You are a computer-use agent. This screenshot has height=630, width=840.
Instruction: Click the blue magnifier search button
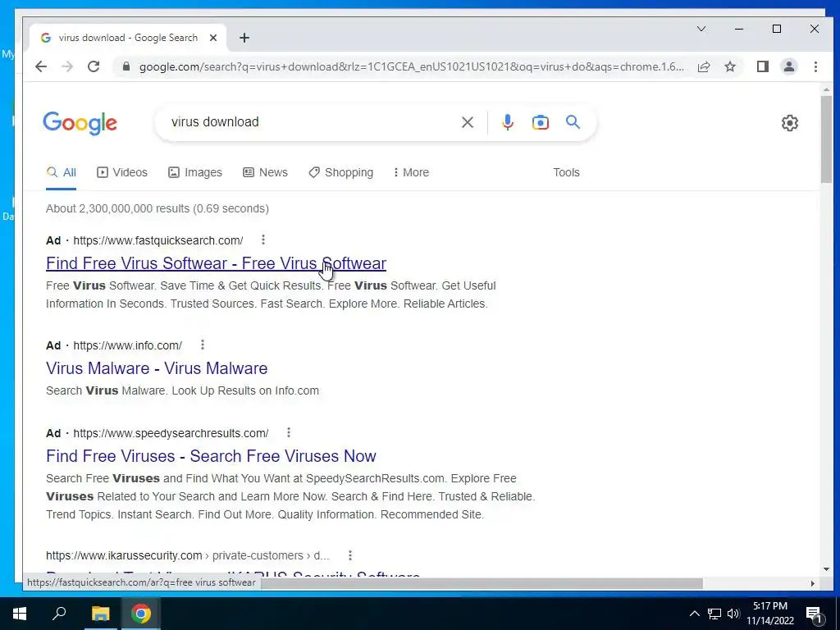573,122
